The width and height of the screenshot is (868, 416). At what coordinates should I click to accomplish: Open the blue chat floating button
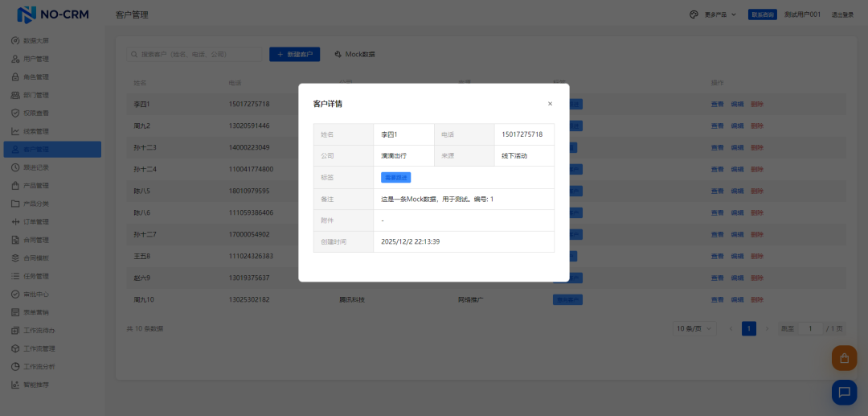[x=844, y=392]
